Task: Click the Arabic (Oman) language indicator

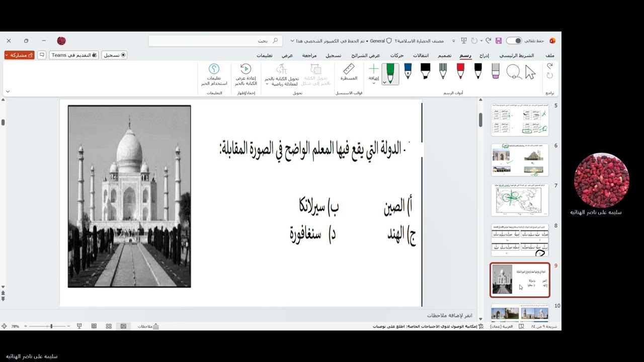Action: (501, 326)
